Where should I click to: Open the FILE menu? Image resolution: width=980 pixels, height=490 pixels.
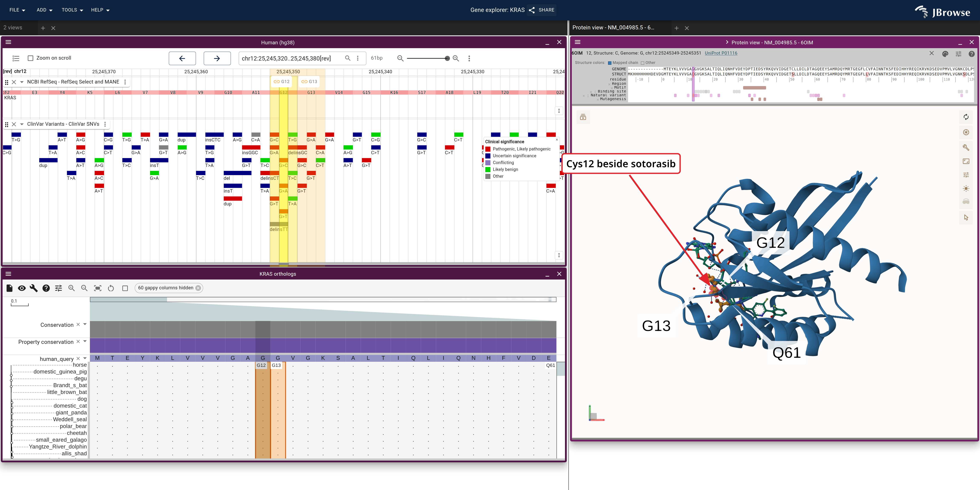(x=17, y=10)
